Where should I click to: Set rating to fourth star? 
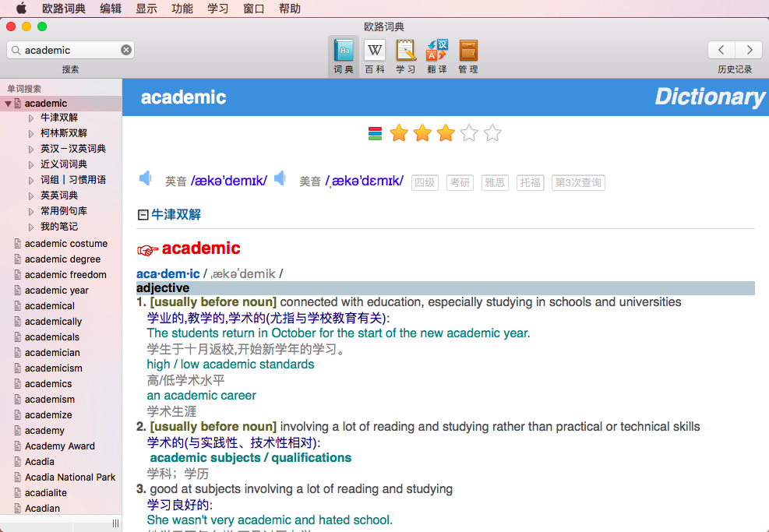(x=469, y=133)
